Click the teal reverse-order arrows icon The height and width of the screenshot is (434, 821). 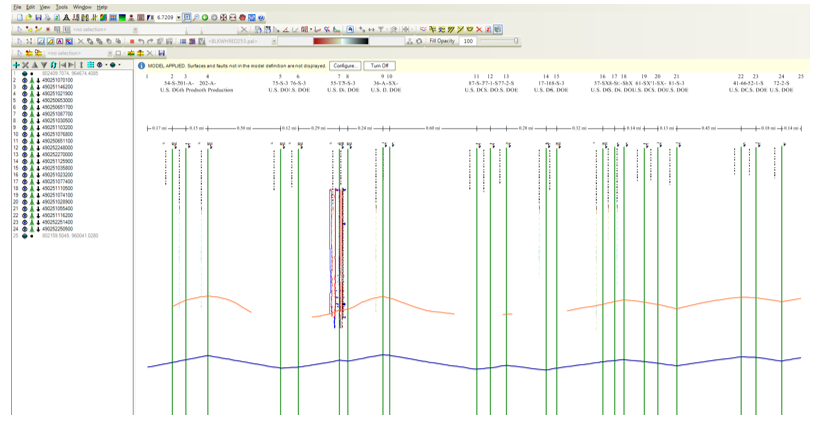tap(53, 65)
